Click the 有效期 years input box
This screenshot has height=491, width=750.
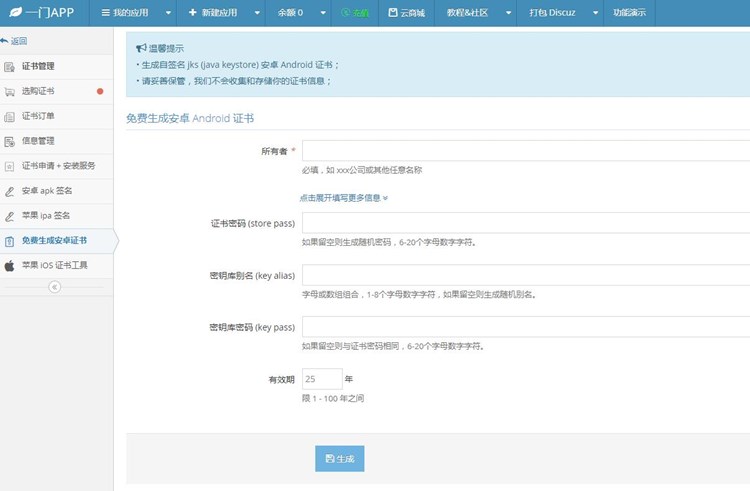[321, 380]
